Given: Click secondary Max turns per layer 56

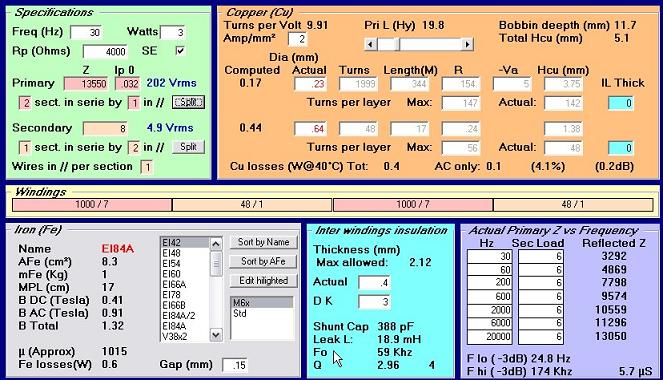Looking at the screenshot, I should [461, 148].
